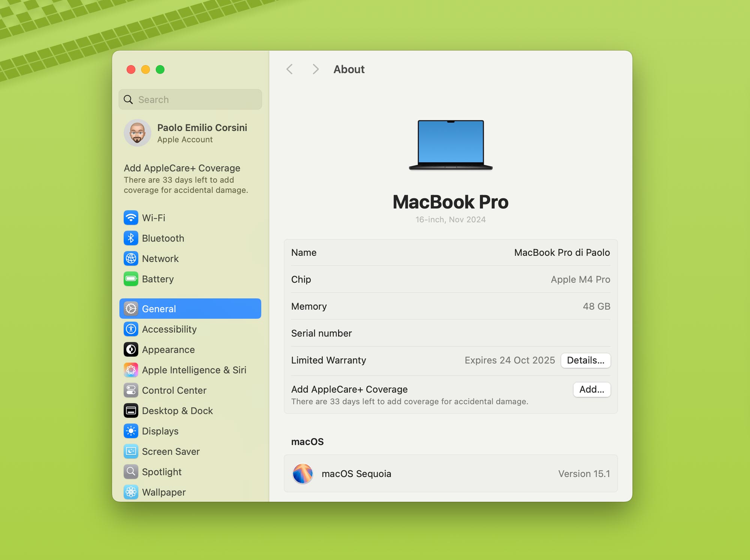Open the Desktop & Dock icon
Screen dimensions: 750x560
point(131,411)
